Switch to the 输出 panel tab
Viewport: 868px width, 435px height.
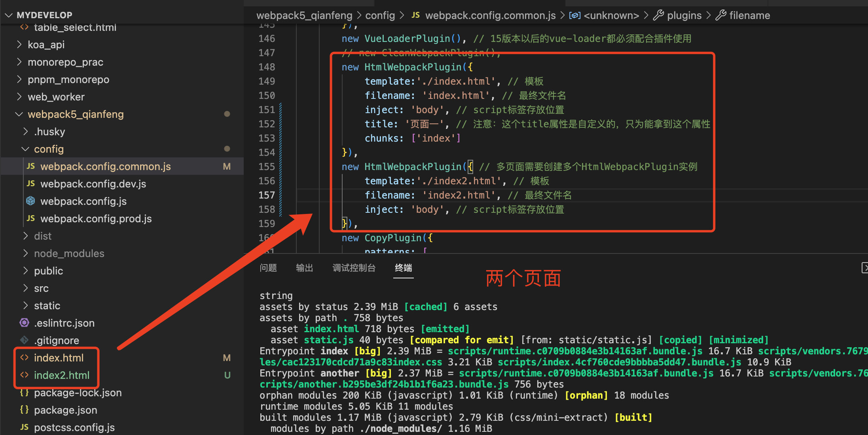coord(304,268)
